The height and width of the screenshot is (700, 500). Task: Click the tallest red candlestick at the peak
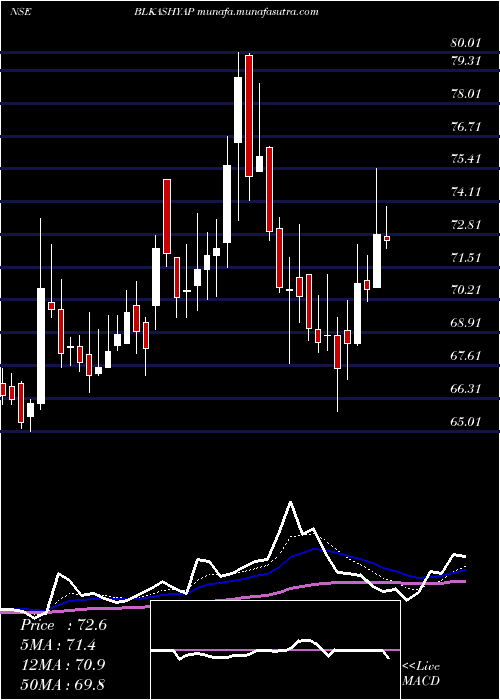(x=249, y=116)
